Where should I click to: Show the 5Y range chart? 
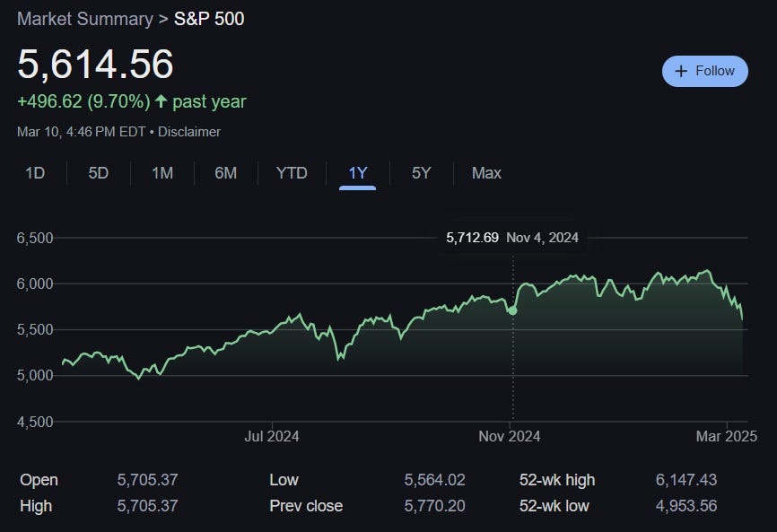[x=421, y=173]
